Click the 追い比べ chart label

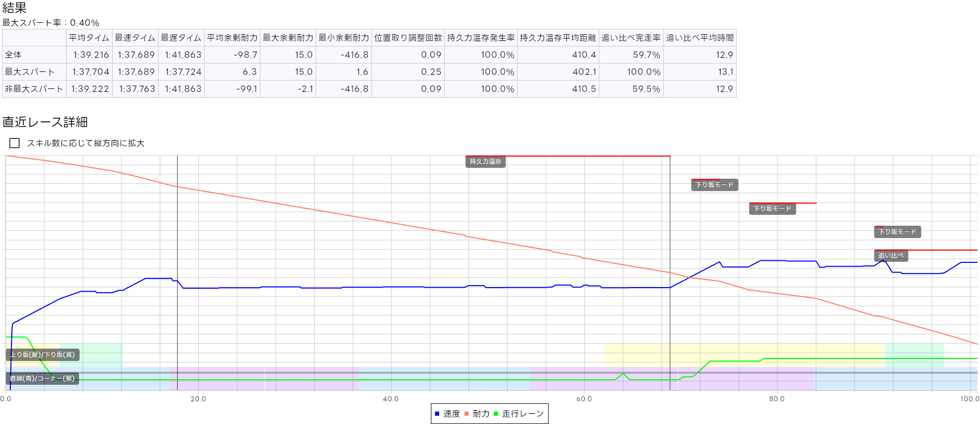click(x=891, y=256)
